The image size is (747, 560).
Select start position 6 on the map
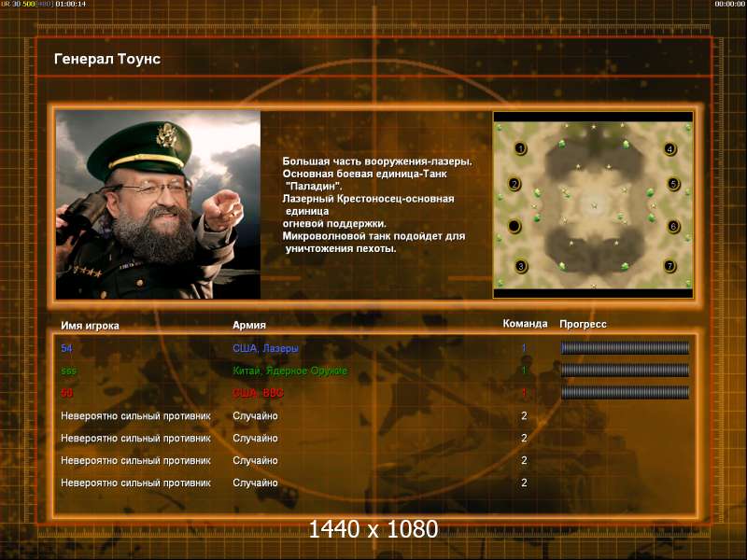673,226
